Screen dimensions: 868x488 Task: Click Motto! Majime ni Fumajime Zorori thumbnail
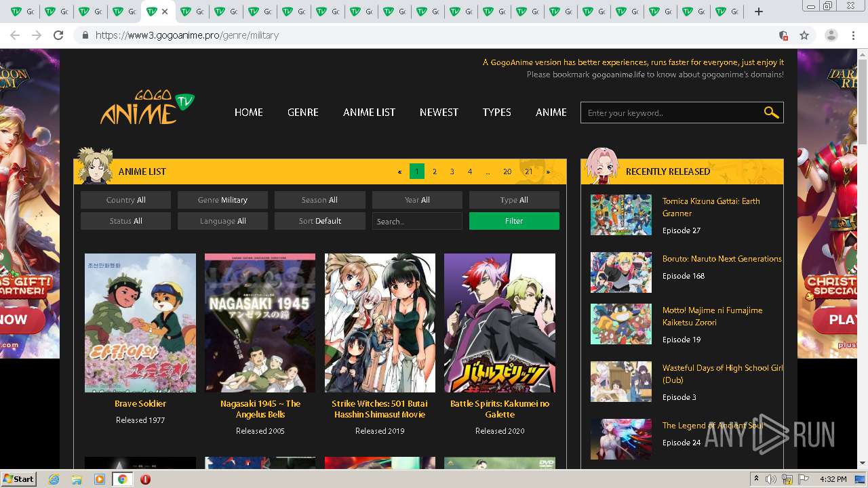pos(621,324)
